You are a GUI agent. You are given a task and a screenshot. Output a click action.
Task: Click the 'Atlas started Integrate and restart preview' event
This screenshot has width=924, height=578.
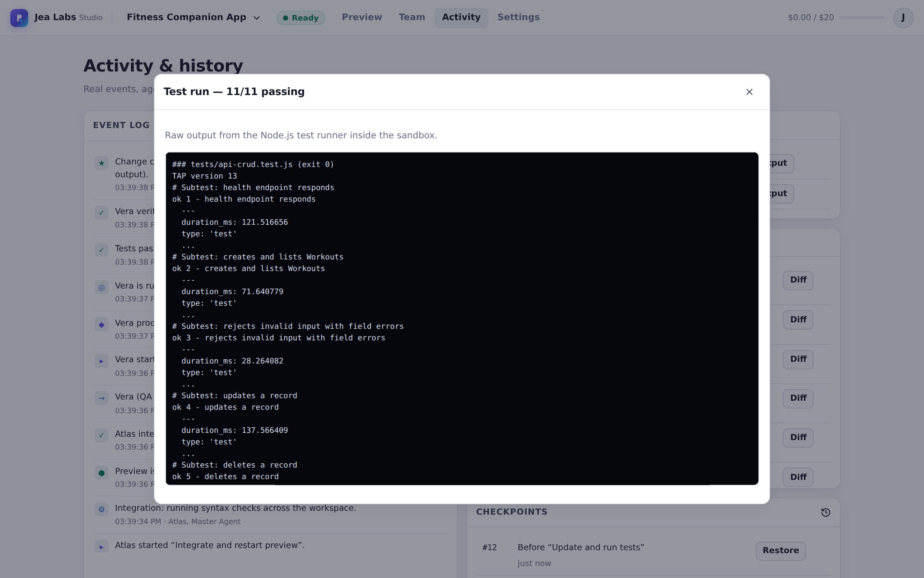210,545
